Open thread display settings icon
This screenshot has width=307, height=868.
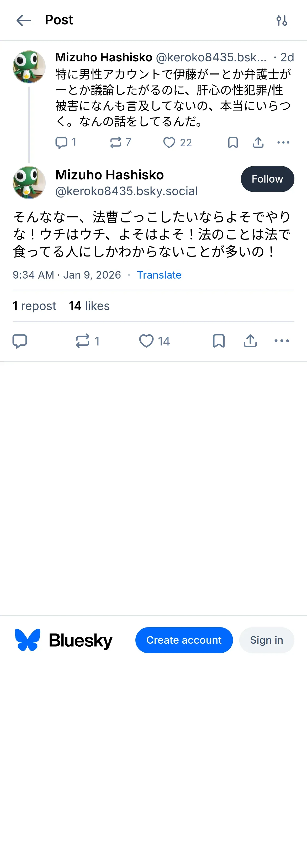coord(281,20)
